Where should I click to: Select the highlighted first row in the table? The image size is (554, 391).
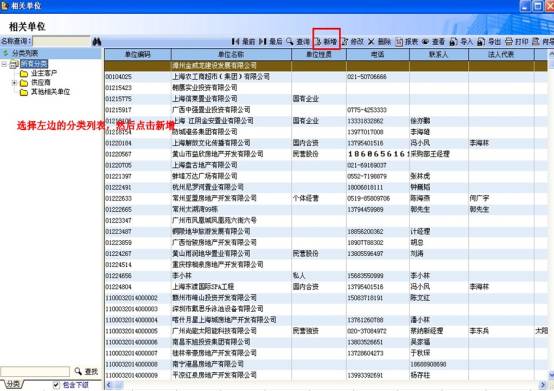[x=326, y=66]
